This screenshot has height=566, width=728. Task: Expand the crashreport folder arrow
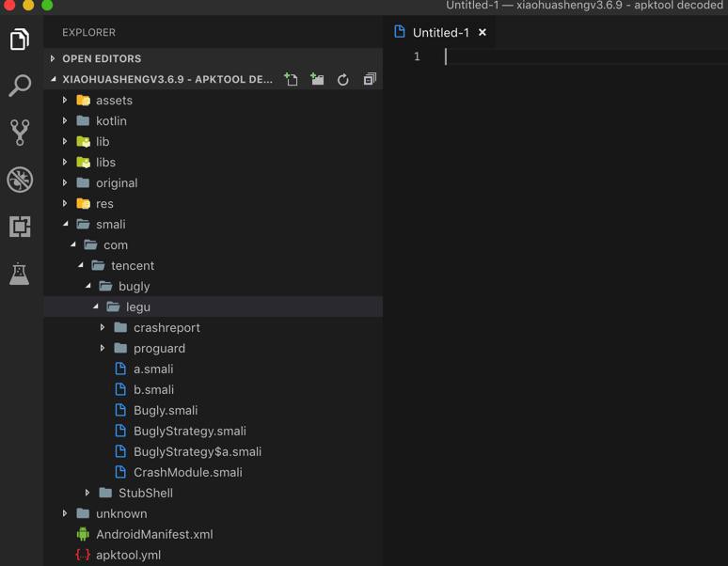(x=103, y=327)
